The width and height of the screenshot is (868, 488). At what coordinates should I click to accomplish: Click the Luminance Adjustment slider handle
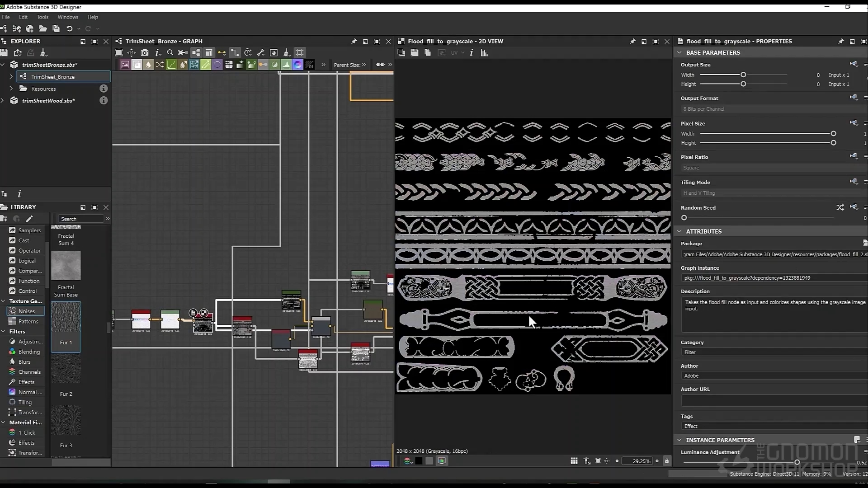pyautogui.click(x=797, y=462)
